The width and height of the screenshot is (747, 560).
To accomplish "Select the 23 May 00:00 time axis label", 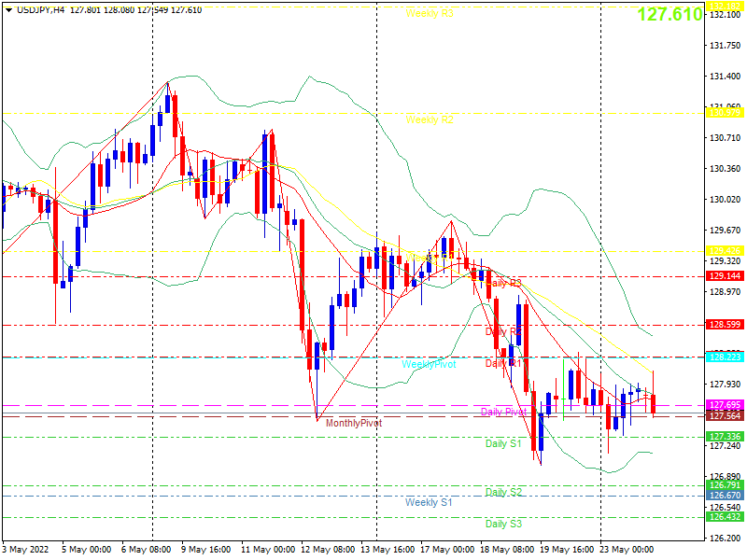I will [x=626, y=550].
